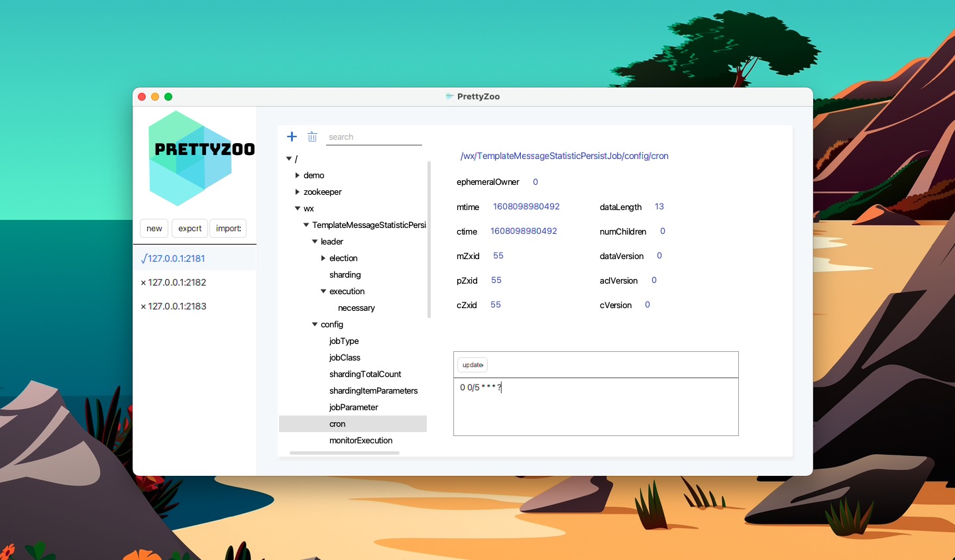Delete selected node using the trash icon
Viewport: 955px width, 560px height.
[x=312, y=137]
